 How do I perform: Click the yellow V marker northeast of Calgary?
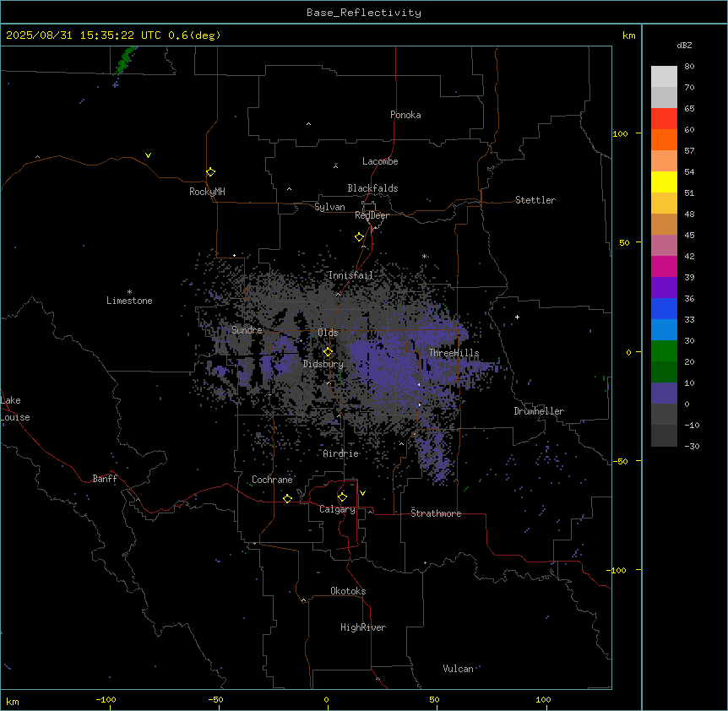362,493
